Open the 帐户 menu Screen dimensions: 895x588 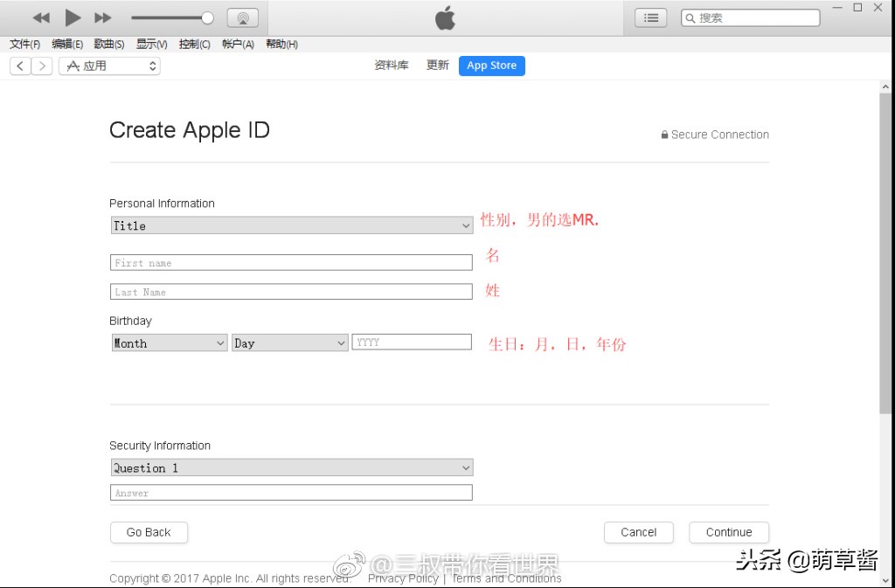237,44
